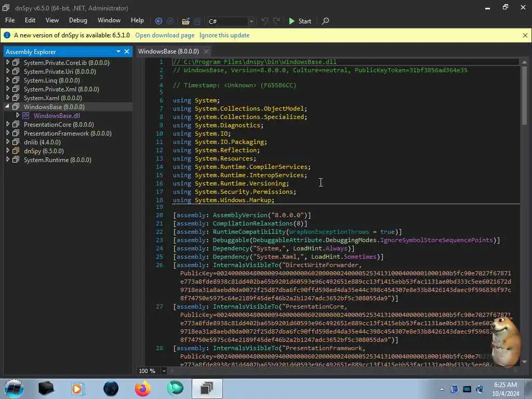Image resolution: width=532 pixels, height=399 pixels.
Task: Click DebuggableAttribute on line 23
Action: tap(287, 240)
